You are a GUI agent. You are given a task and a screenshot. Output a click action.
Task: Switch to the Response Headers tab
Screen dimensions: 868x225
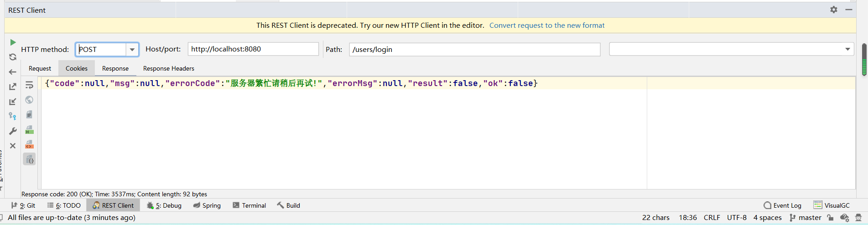coord(168,68)
